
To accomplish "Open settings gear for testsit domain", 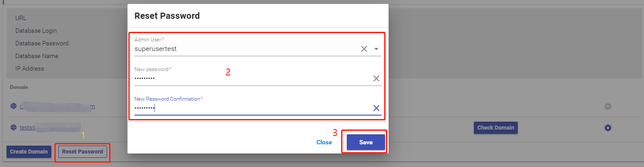I will pos(608,128).
